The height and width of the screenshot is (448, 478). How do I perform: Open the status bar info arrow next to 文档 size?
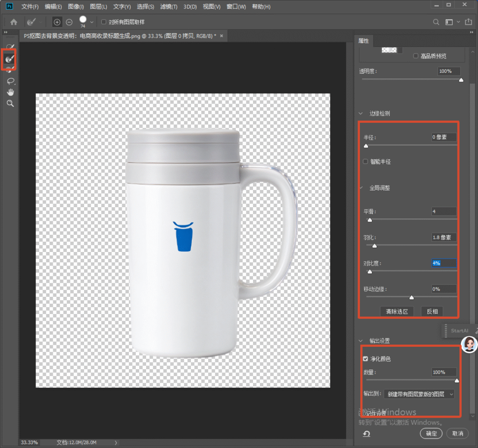(116, 442)
